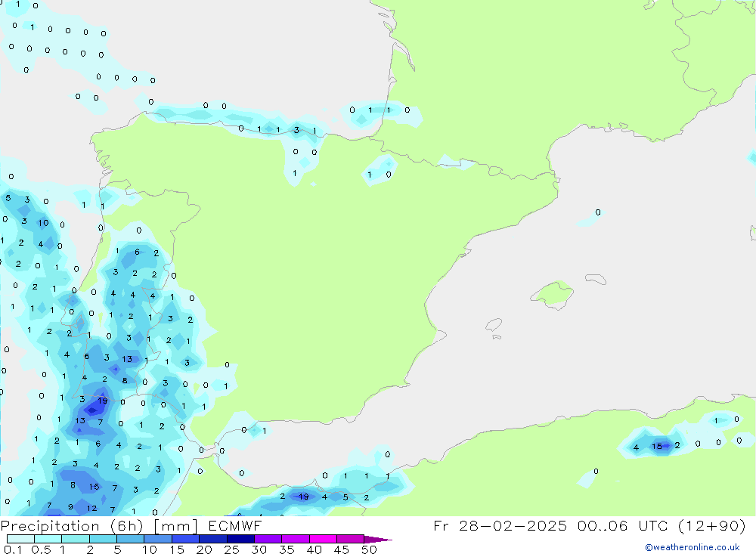The width and height of the screenshot is (756, 554).
Task: Click the 1–2 mm legend color swatch
Action: coord(76,539)
